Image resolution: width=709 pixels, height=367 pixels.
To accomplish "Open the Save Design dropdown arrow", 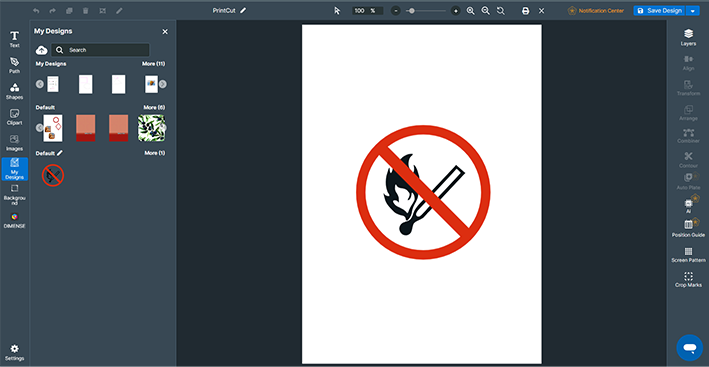I will [x=693, y=11].
